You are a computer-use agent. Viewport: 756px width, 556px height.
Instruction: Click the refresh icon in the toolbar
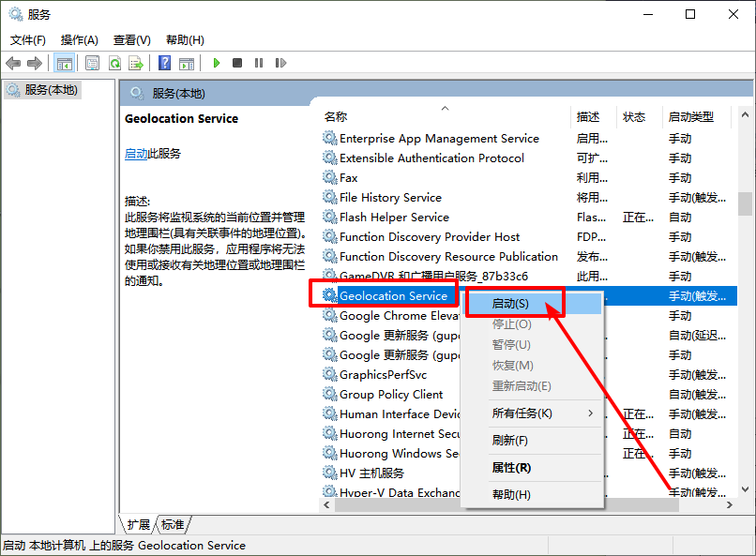pos(114,63)
